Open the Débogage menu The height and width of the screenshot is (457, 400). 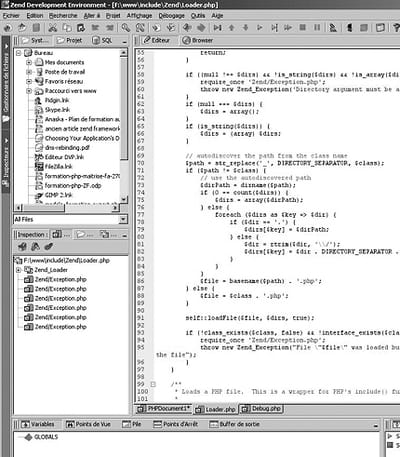point(172,16)
